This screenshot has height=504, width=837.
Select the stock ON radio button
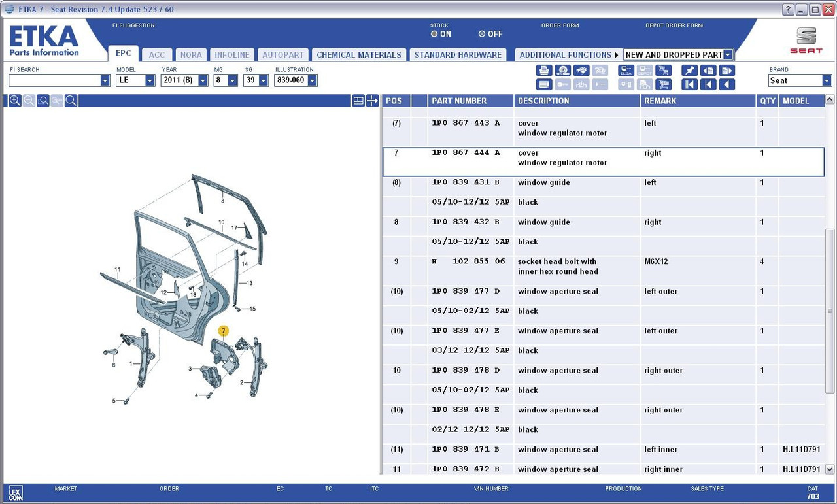[x=434, y=34]
